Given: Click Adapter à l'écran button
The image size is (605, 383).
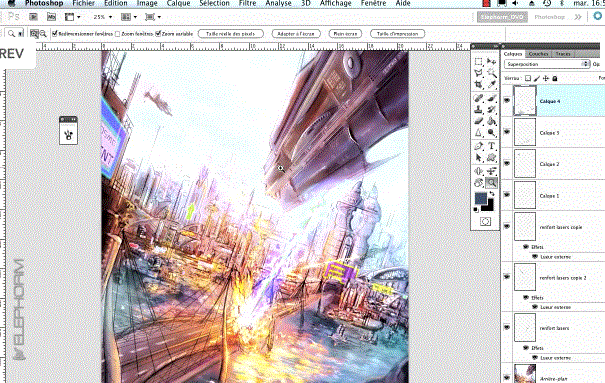Looking at the screenshot, I should coord(296,34).
